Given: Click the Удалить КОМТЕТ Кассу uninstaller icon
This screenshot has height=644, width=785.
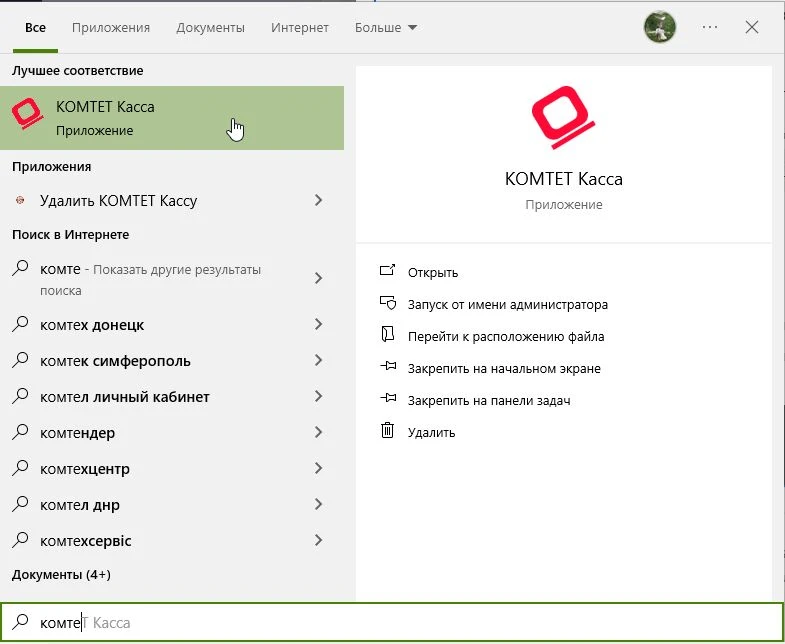Looking at the screenshot, I should point(20,200).
